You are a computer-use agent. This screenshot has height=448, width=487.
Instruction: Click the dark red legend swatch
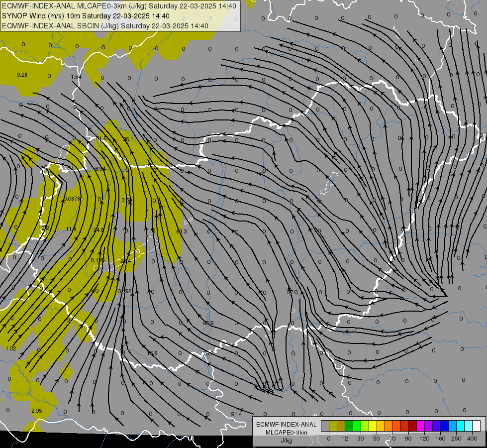(x=413, y=426)
